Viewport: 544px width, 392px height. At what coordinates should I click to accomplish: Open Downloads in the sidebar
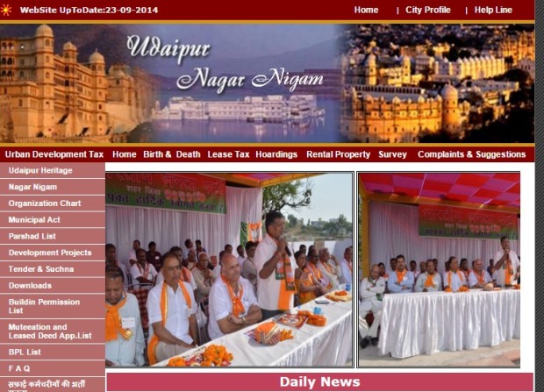point(53,286)
